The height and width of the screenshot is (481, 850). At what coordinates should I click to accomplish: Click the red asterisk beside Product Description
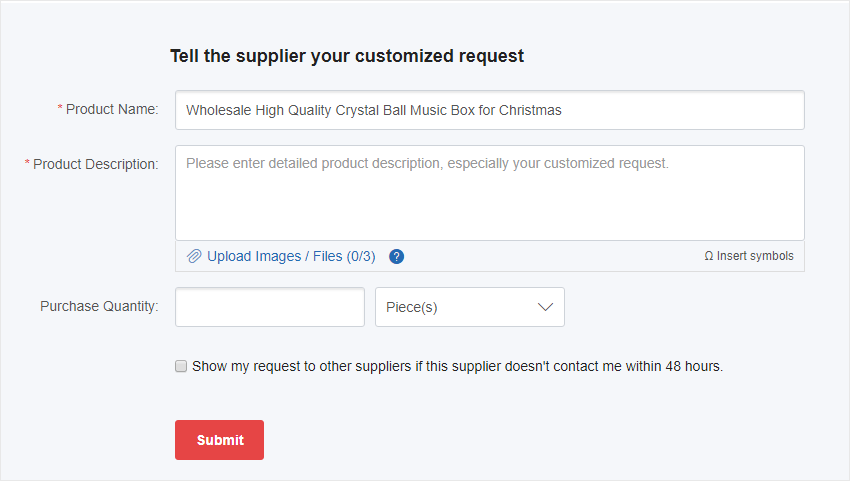[x=27, y=164]
